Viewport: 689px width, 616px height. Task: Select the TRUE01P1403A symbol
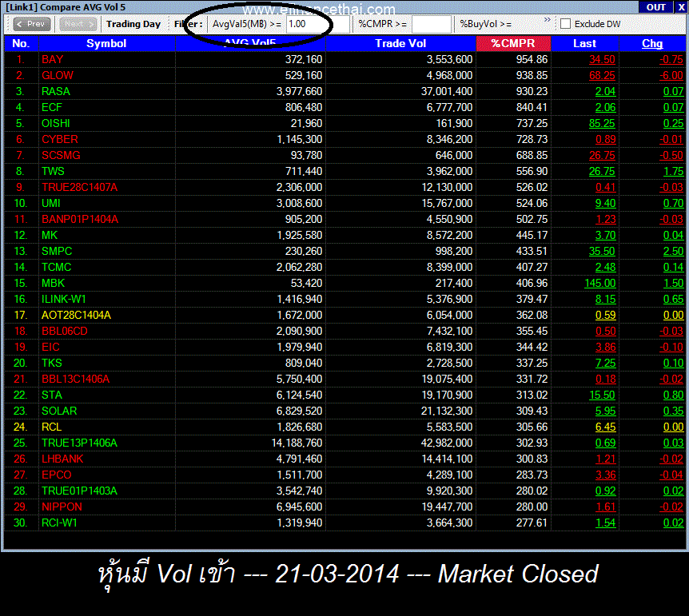tap(80, 491)
